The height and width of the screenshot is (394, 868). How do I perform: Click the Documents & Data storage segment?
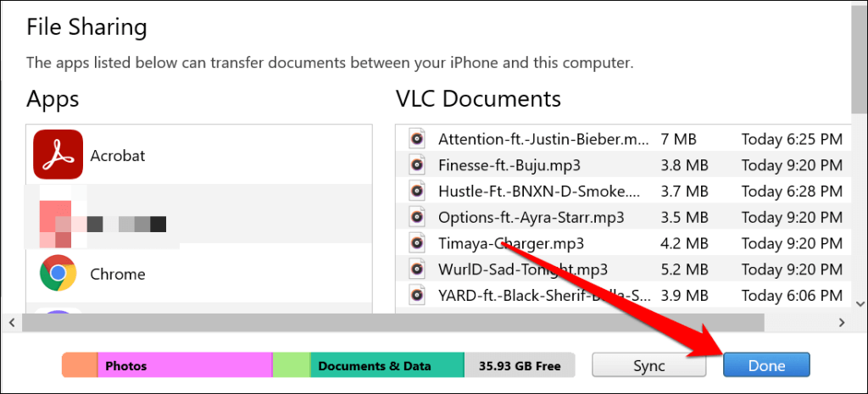pyautogui.click(x=387, y=366)
